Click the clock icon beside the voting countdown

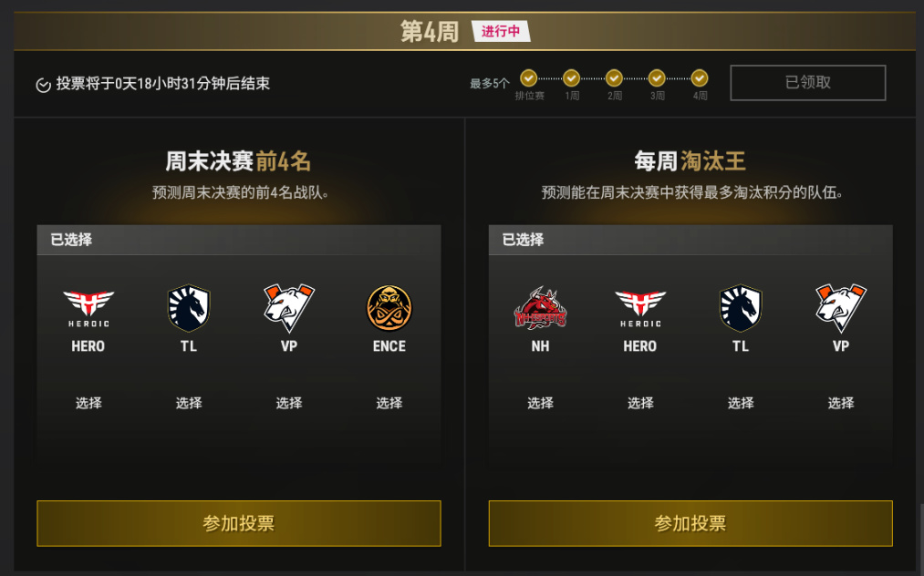[x=43, y=85]
